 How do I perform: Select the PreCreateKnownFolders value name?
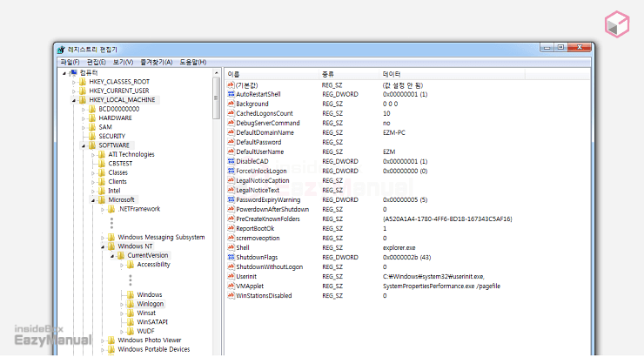(x=268, y=219)
